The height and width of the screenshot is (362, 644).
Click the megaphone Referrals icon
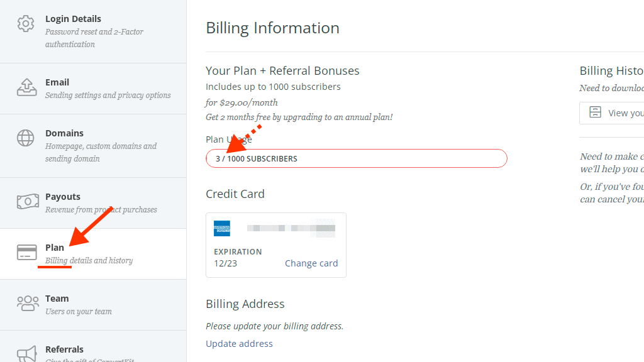tap(26, 354)
